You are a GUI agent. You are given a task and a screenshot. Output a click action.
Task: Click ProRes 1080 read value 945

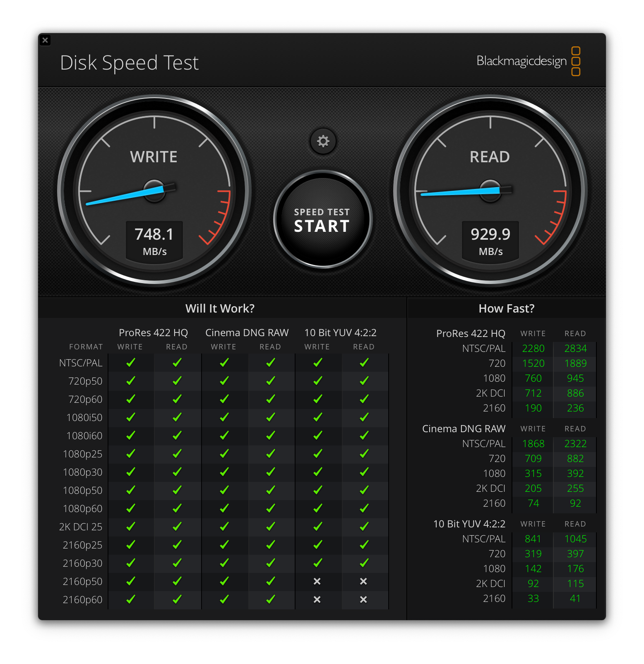575,378
